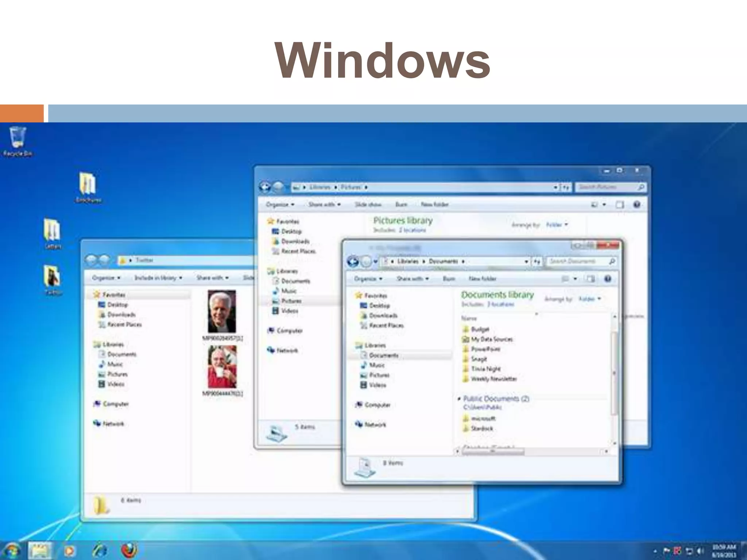Image resolution: width=747 pixels, height=560 pixels.
Task: Click the volume icon in the system tray
Action: point(700,551)
